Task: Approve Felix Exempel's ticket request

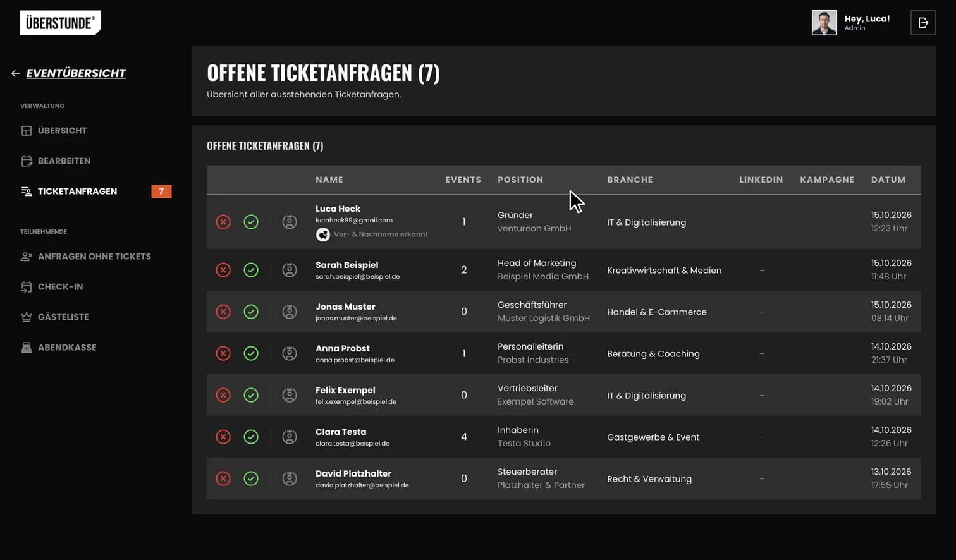Action: coord(251,395)
